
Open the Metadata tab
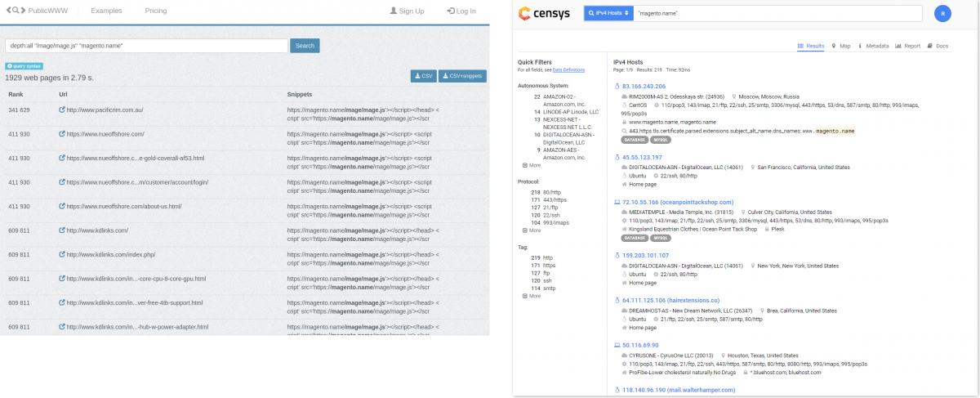(873, 46)
